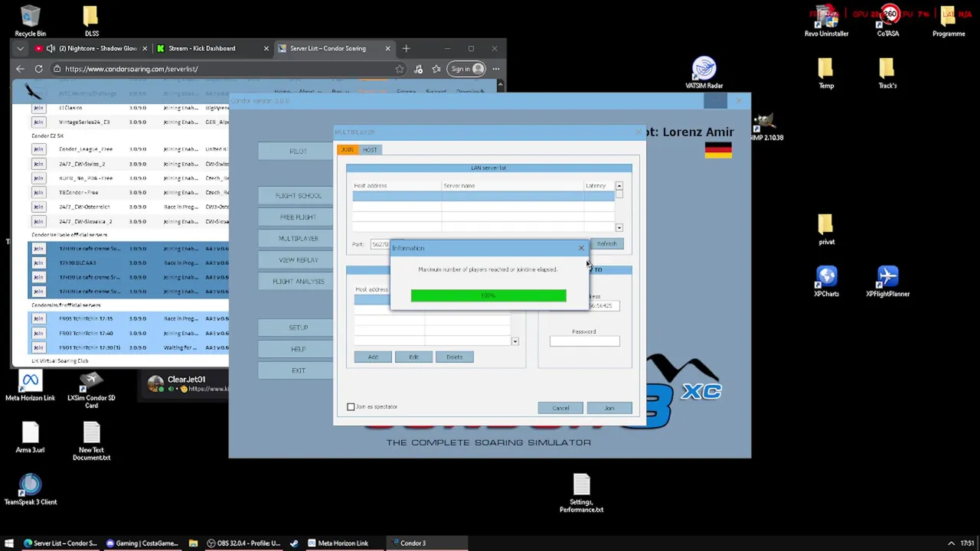Tick the Join as spectator checkbox
The width and height of the screenshot is (980, 551).
(x=351, y=407)
